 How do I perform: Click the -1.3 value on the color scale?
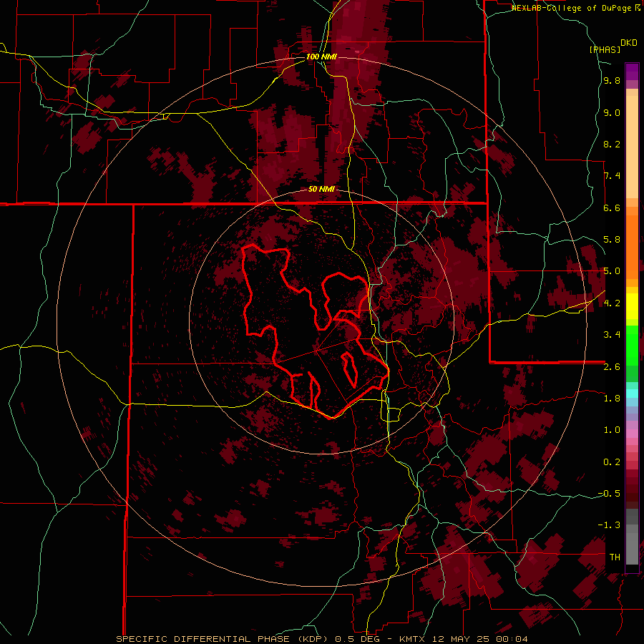609,525
